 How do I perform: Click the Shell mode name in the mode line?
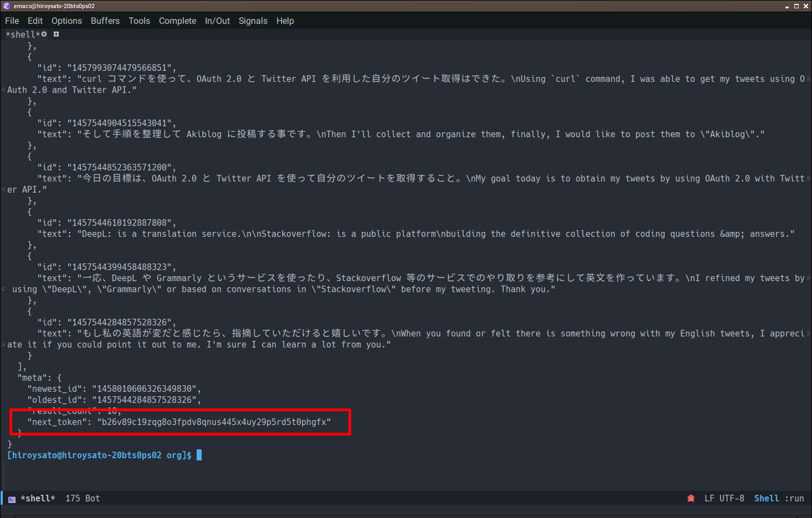pyautogui.click(x=766, y=498)
